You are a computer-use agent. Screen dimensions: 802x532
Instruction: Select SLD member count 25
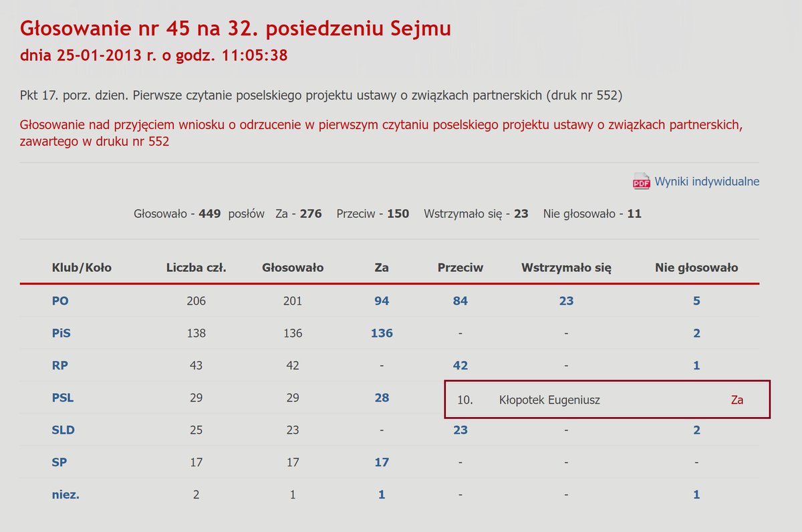pos(196,430)
